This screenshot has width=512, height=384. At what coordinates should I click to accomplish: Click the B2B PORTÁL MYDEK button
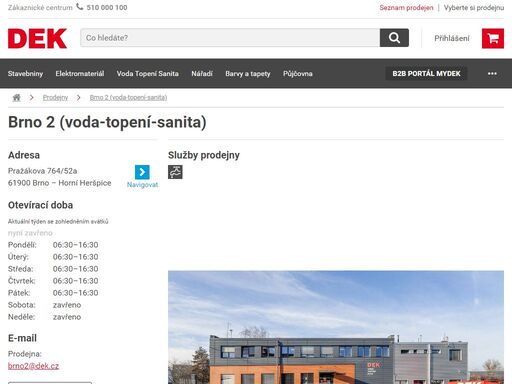pyautogui.click(x=426, y=74)
